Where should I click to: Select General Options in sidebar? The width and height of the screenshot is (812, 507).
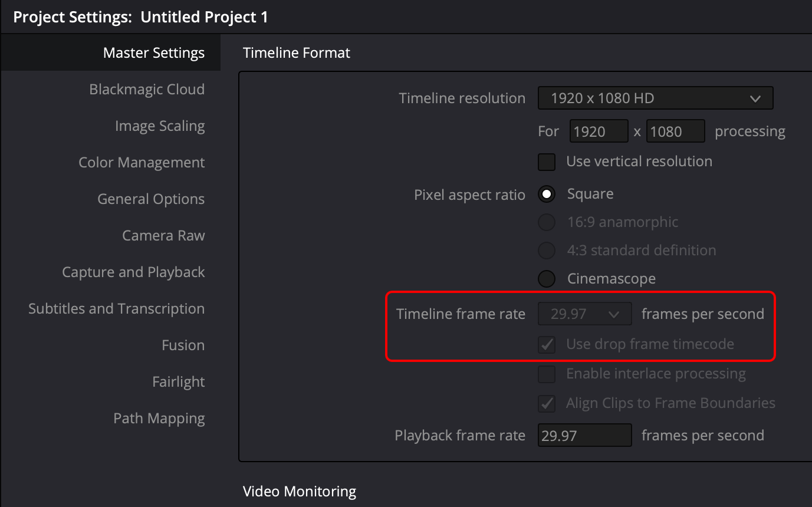pyautogui.click(x=151, y=199)
